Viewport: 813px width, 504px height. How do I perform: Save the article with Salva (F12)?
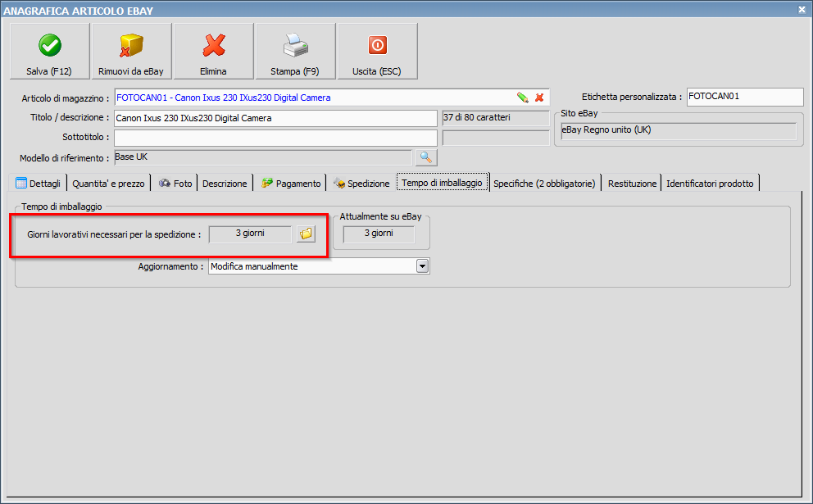[49, 52]
